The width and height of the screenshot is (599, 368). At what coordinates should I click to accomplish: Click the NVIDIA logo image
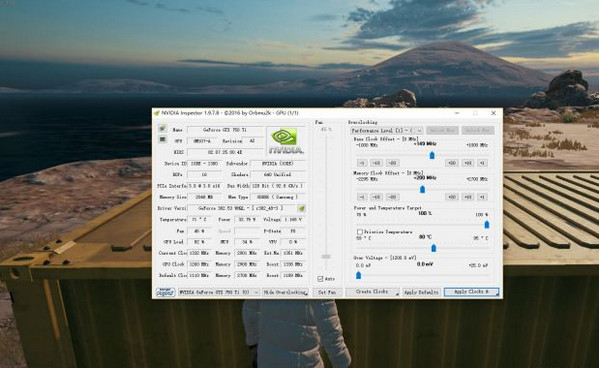286,141
